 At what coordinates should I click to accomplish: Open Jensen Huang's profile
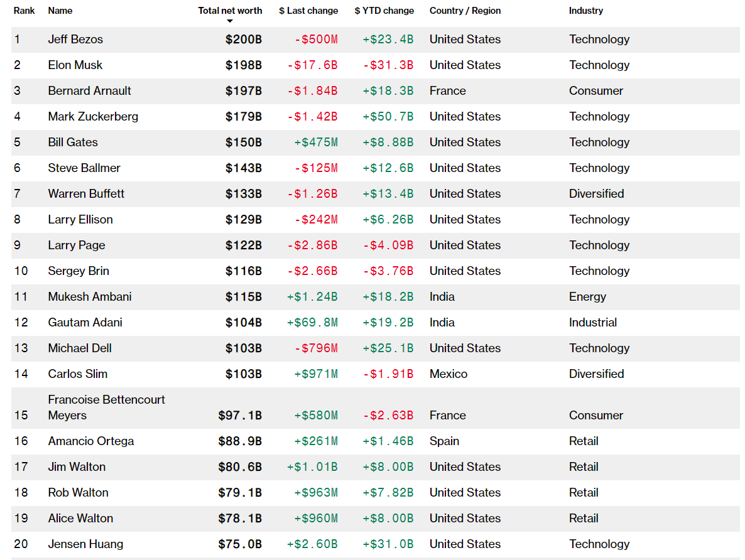[x=85, y=544]
